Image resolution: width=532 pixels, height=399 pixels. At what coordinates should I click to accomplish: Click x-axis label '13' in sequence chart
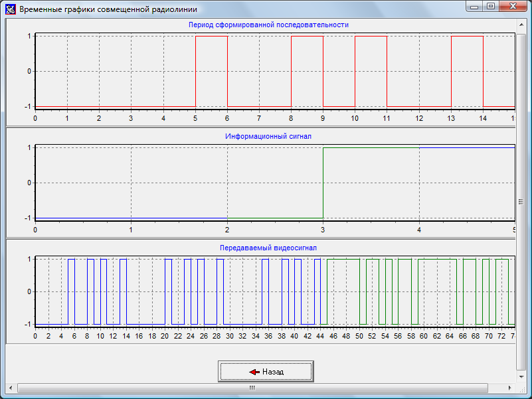[451, 118]
